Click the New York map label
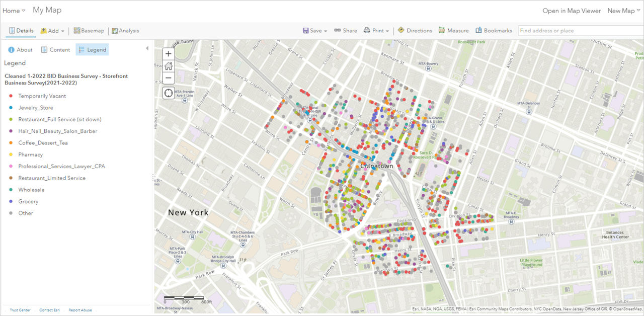The width and height of the screenshot is (644, 316). (188, 212)
